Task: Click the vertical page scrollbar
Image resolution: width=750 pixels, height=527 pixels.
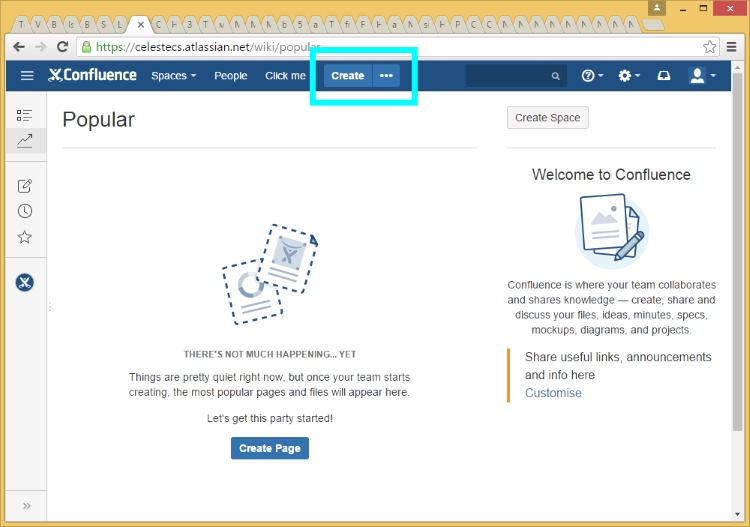Action: tap(738, 253)
